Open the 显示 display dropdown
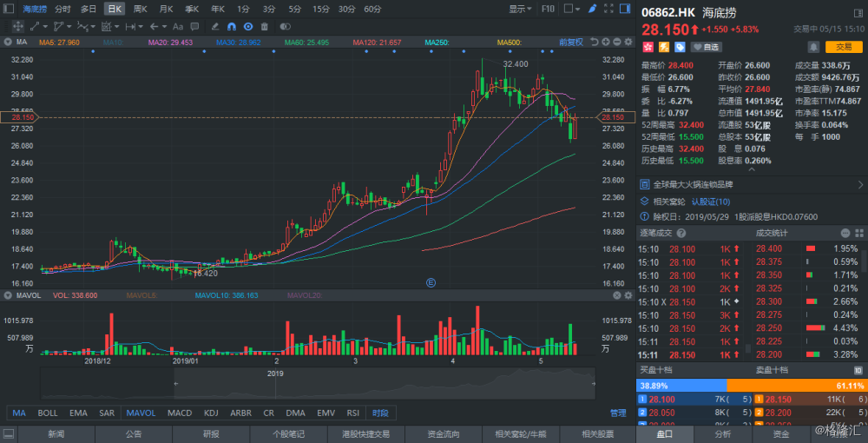 [x=520, y=9]
